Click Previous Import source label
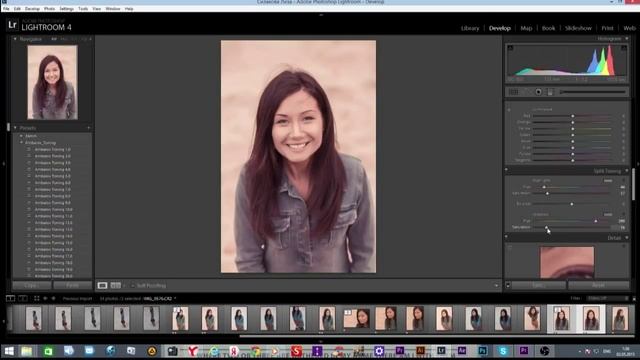This screenshot has height=360, width=640. pyautogui.click(x=77, y=298)
